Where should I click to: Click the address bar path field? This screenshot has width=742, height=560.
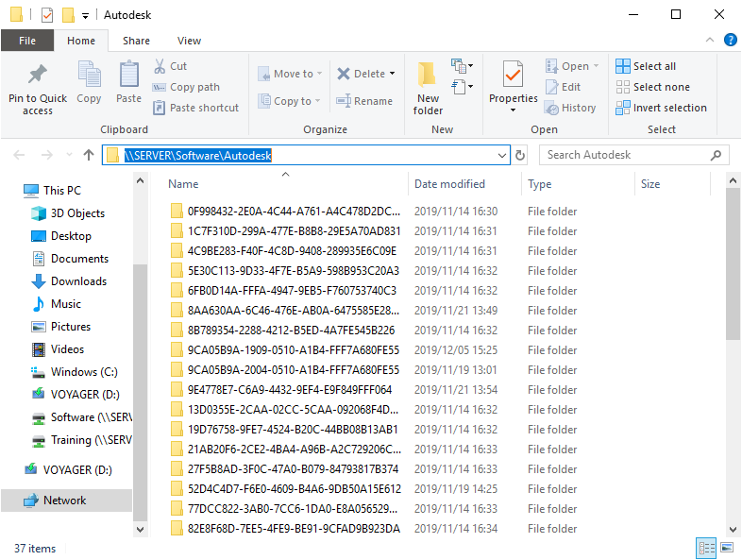(x=306, y=155)
